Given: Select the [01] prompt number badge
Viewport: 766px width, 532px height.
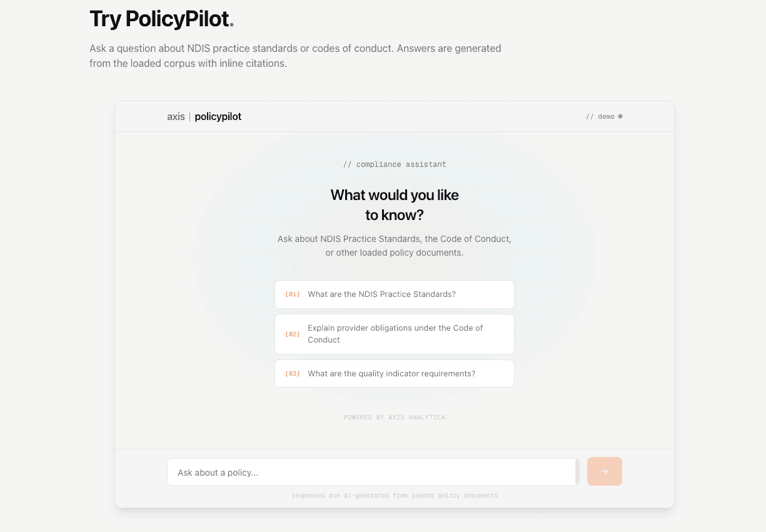Looking at the screenshot, I should (x=292, y=294).
